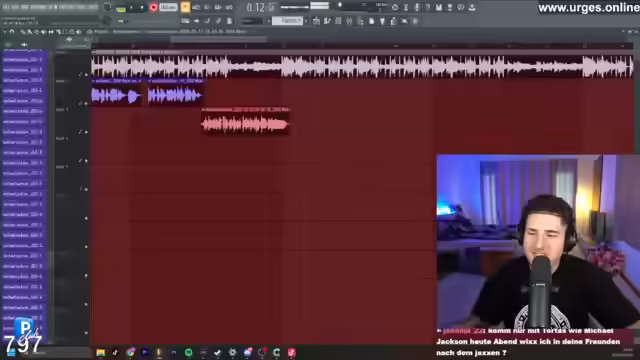640x360 pixels.
Task: Click the audio waveform icon above the track list
Action: coord(69,40)
